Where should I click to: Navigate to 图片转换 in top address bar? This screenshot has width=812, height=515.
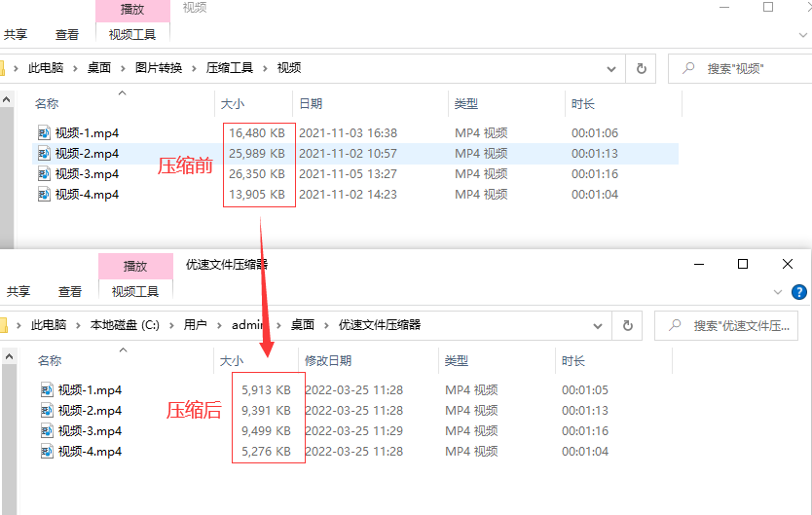tap(159, 68)
